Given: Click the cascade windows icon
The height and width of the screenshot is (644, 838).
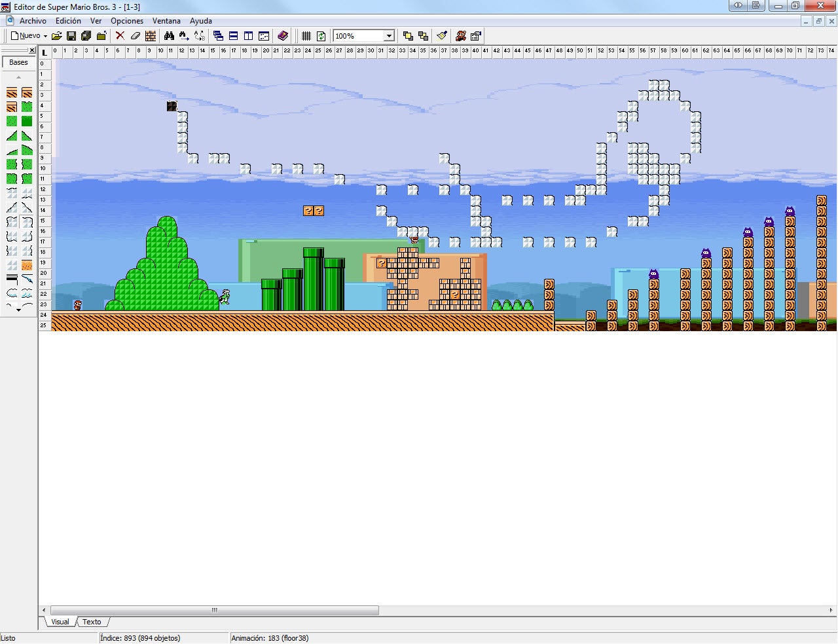Looking at the screenshot, I should [218, 36].
